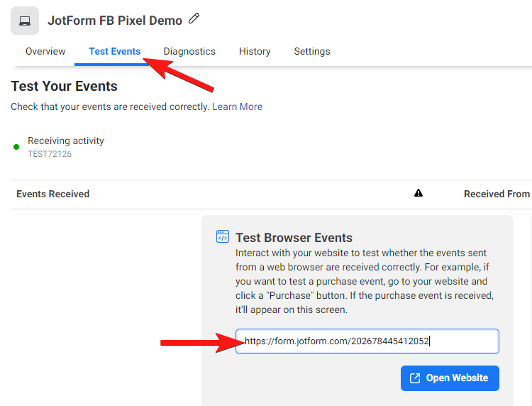Viewport: 532px width, 406px height.
Task: Open the Settings tab
Action: 312,52
